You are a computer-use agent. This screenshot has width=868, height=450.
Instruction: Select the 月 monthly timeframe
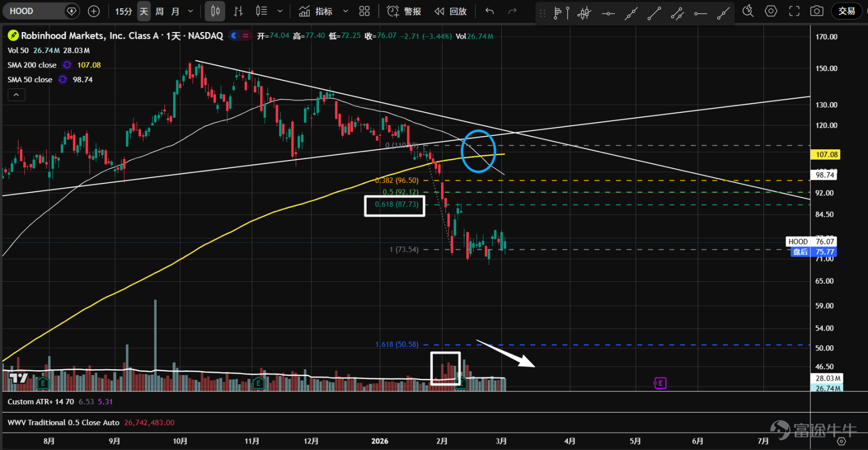175,11
